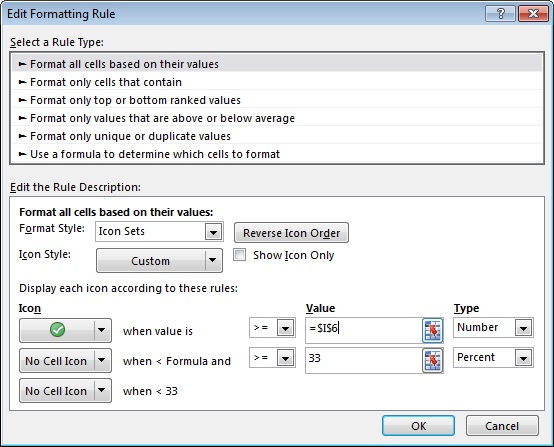The width and height of the screenshot is (554, 447).
Task: Close the Edit Formatting Rule dialog
Action: [533, 14]
